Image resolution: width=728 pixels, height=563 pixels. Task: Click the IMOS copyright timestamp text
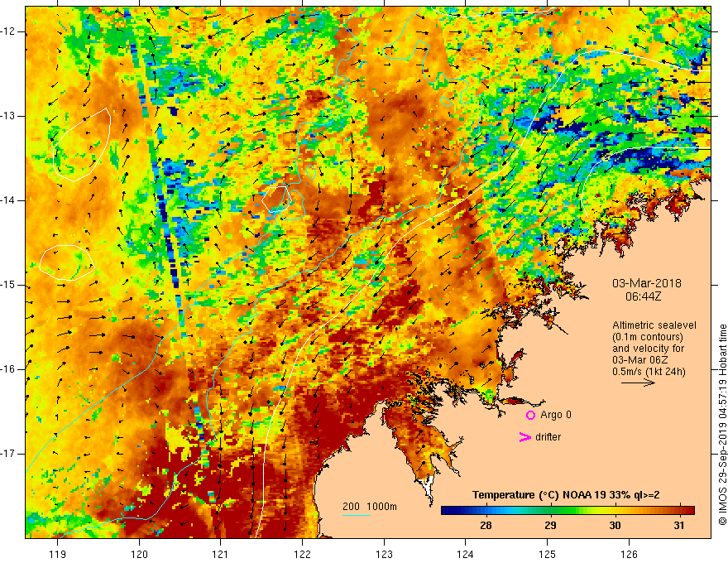pyautogui.click(x=722, y=425)
